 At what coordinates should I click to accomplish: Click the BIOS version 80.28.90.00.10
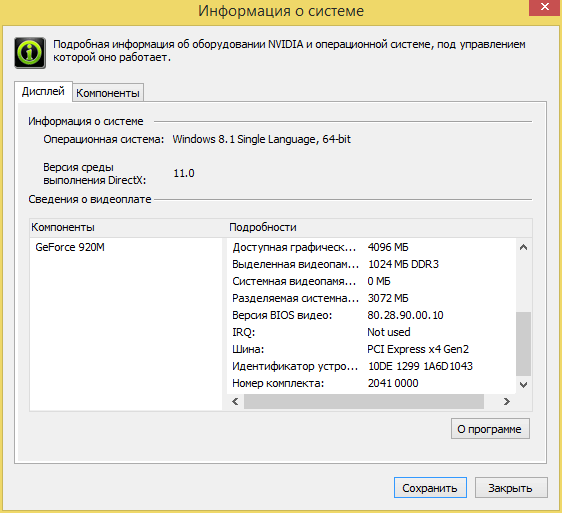tap(405, 315)
